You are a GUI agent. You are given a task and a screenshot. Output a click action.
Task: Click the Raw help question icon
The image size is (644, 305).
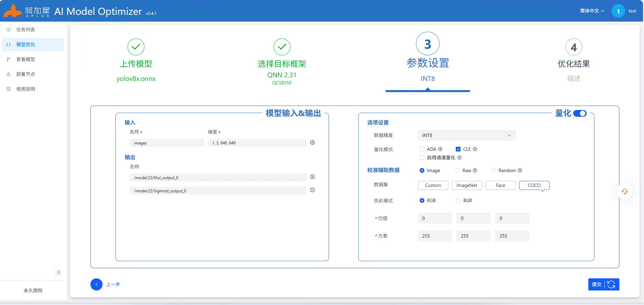click(x=475, y=170)
